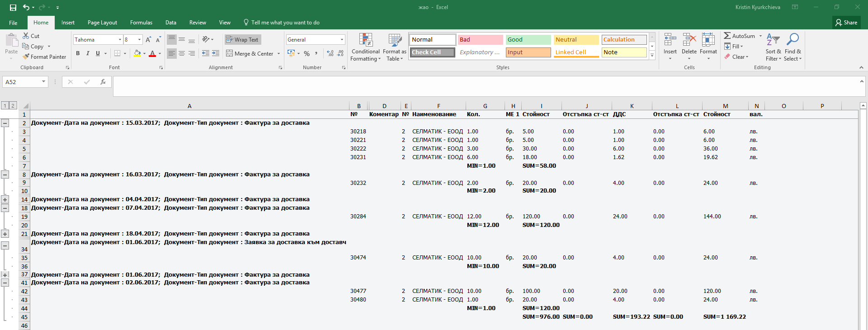This screenshot has width=868, height=330.
Task: Apply the Neutral cell style
Action: (576, 40)
